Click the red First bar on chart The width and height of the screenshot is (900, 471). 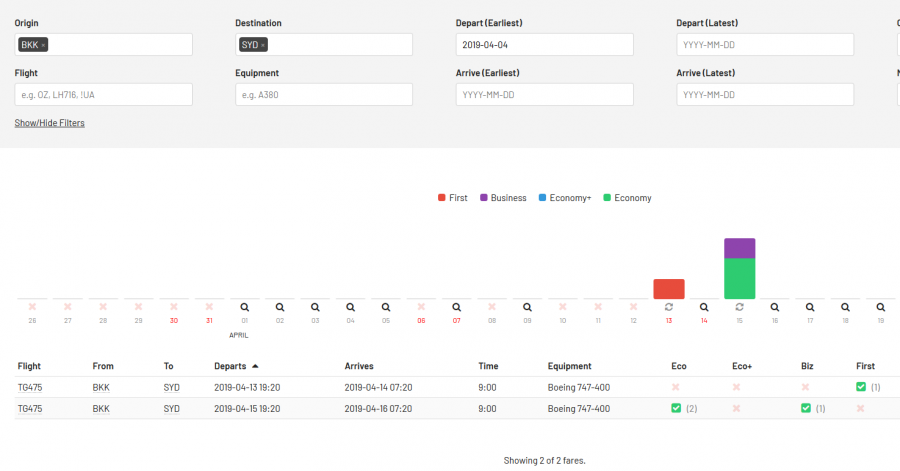669,288
